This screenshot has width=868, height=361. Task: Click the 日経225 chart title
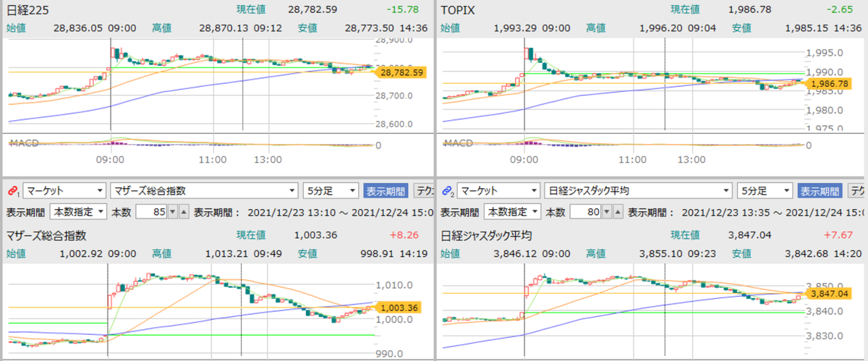click(27, 10)
